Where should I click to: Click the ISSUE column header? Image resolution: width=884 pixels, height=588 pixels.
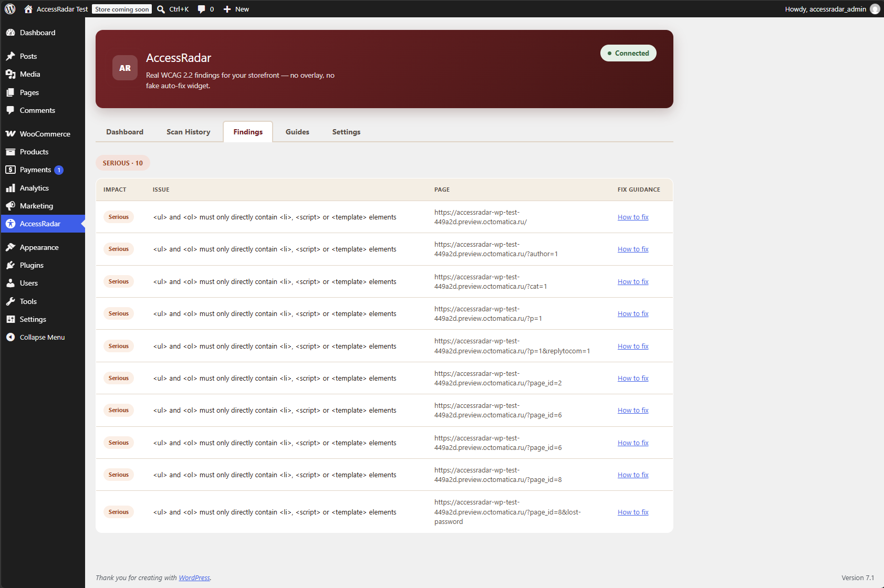(x=161, y=190)
